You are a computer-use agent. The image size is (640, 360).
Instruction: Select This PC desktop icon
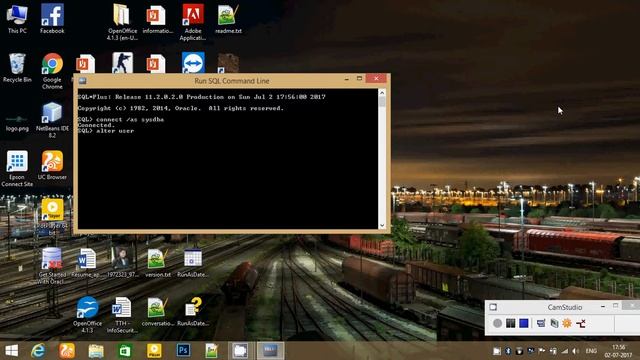coord(17,18)
